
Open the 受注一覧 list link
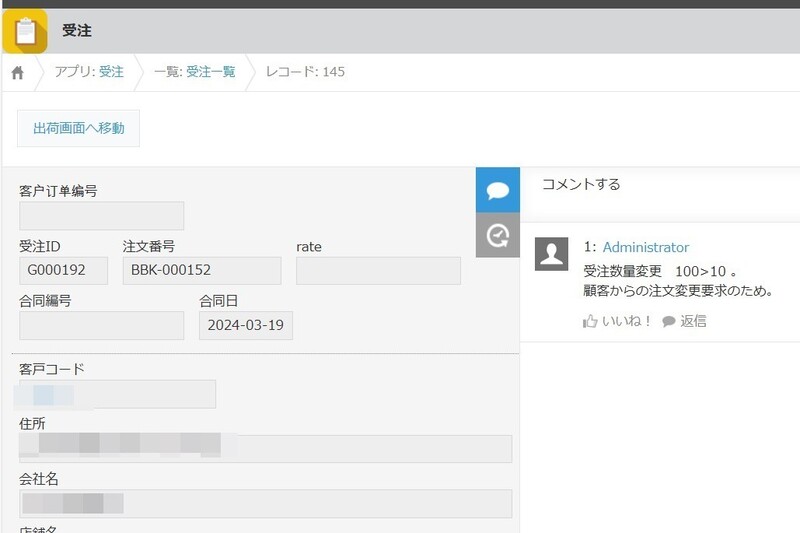coord(211,71)
